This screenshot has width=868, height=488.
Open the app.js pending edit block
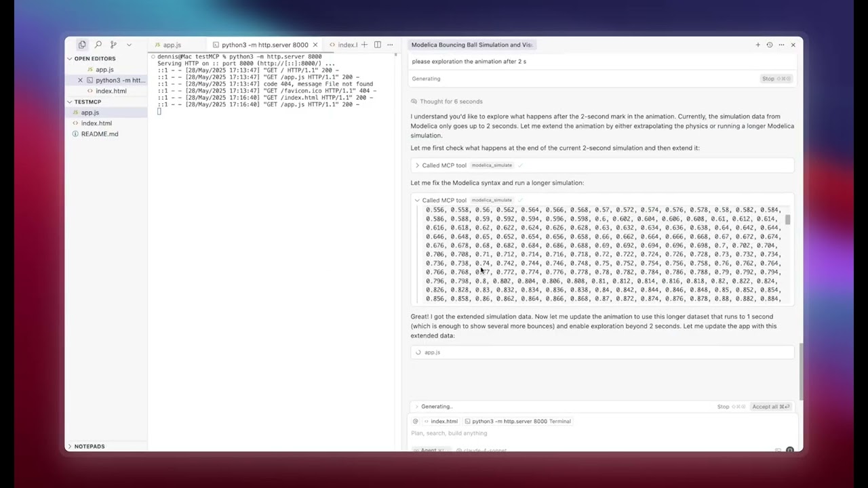pos(602,352)
